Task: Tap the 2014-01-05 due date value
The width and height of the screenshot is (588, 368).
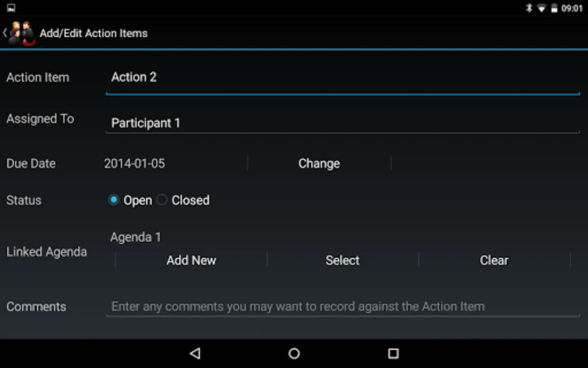Action: tap(134, 164)
